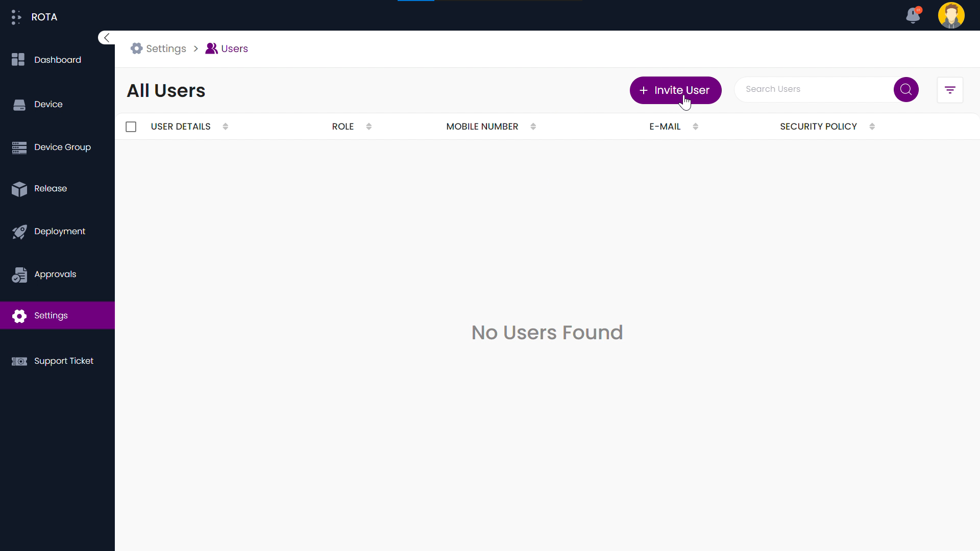Toggle the ROLE column sort arrow
The height and width of the screenshot is (551, 980).
(369, 127)
